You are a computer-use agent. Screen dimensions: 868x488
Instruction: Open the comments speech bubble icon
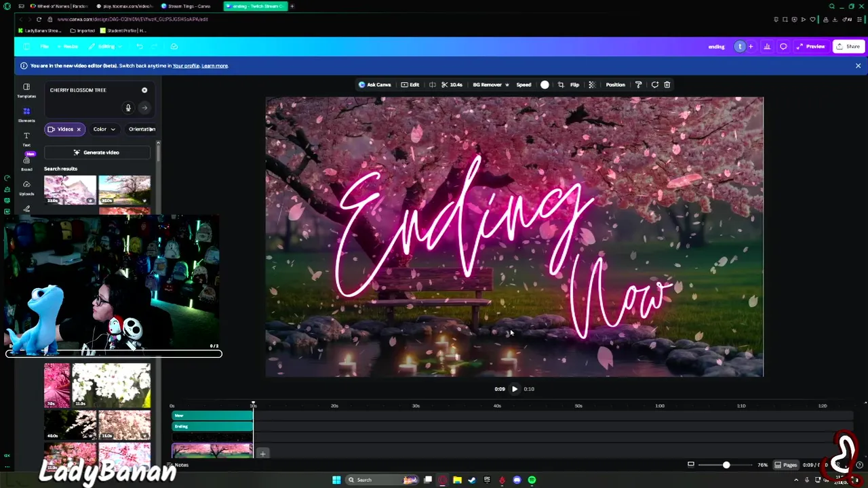pos(783,47)
